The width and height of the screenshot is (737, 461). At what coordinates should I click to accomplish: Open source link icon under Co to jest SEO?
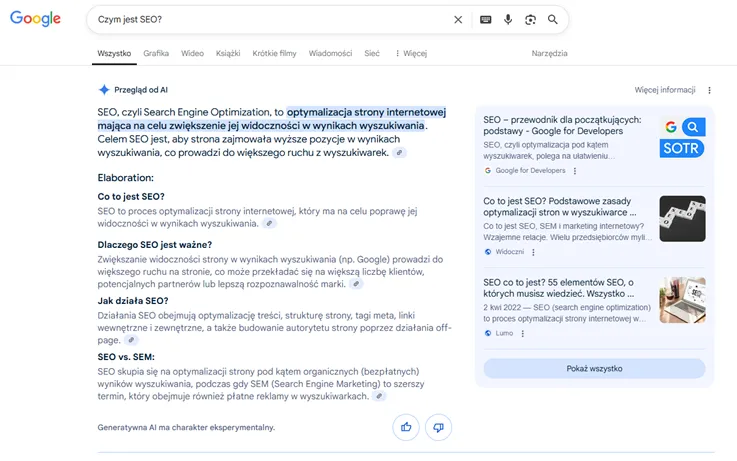coord(269,224)
